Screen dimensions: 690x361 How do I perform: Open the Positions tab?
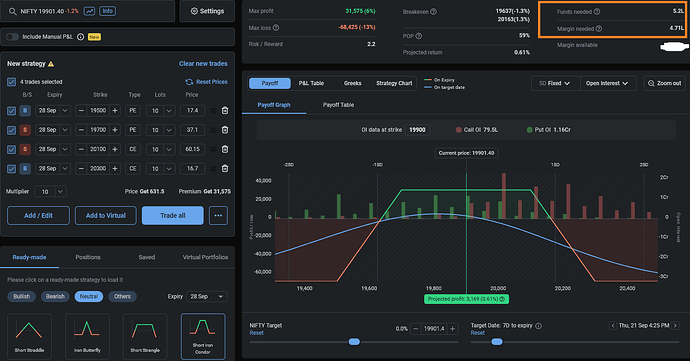coord(88,257)
